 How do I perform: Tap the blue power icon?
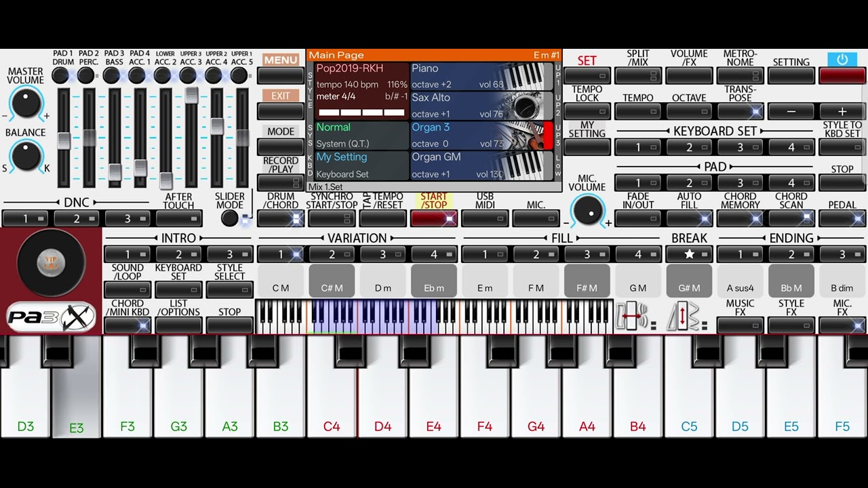842,60
